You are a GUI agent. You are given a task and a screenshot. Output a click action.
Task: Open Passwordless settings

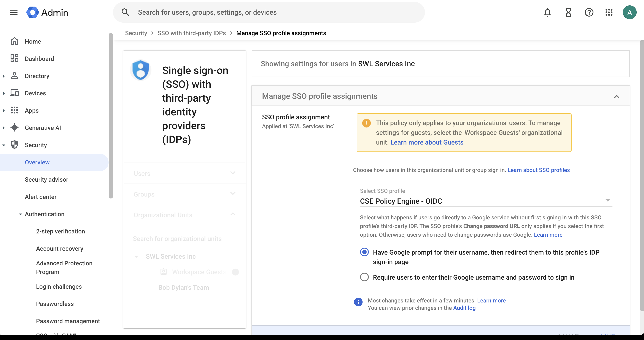pyautogui.click(x=55, y=304)
